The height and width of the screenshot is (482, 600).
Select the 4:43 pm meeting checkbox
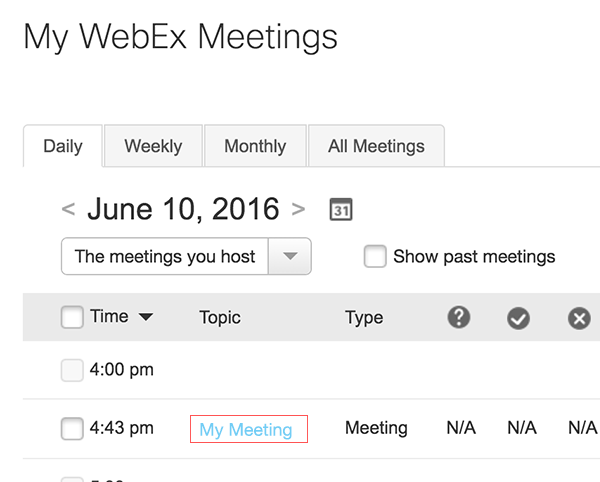click(72, 428)
